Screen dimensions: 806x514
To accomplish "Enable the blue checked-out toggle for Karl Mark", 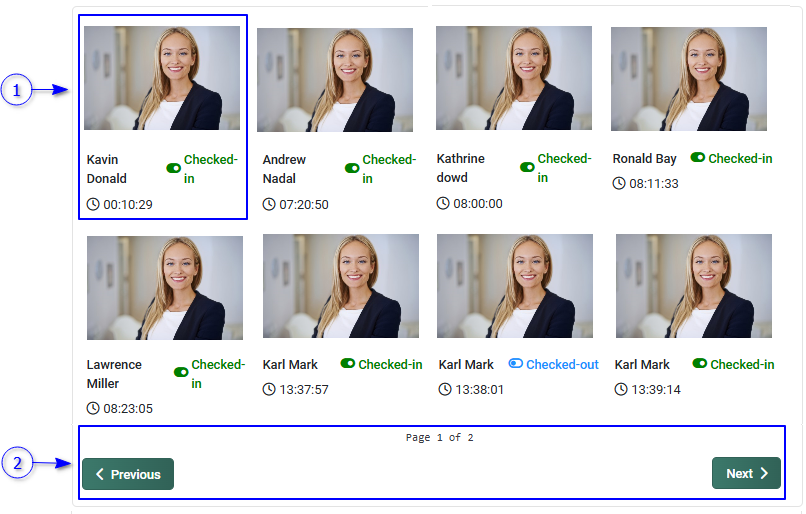I will click(x=516, y=364).
